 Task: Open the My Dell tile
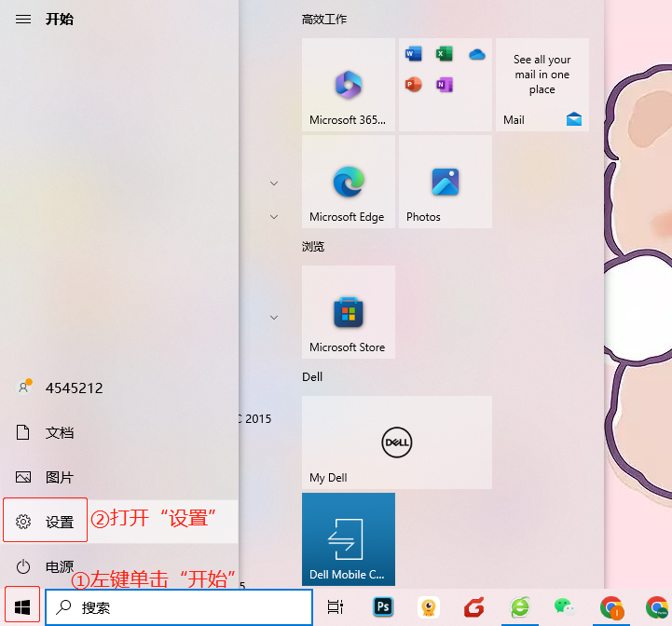pos(397,442)
